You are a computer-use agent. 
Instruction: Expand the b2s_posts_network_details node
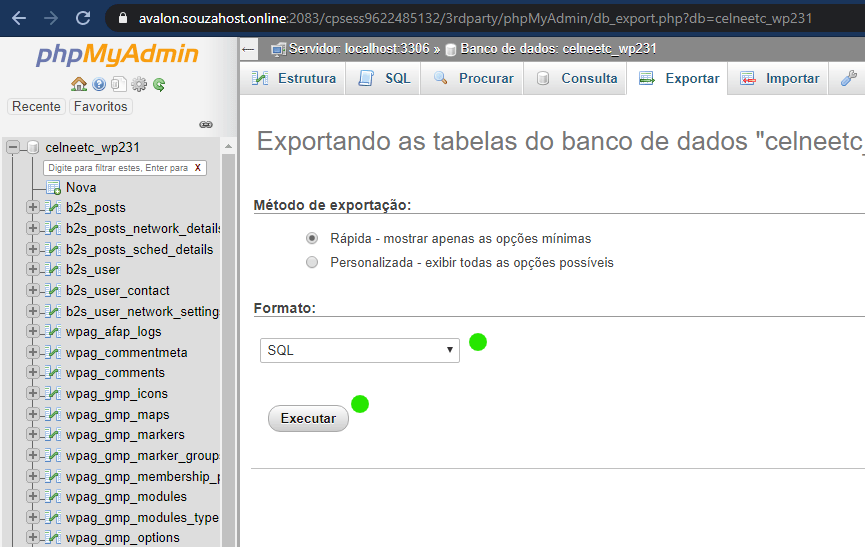pyautogui.click(x=33, y=228)
